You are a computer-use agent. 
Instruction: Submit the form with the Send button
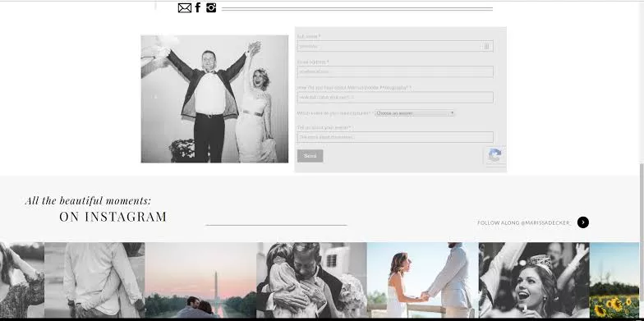point(310,156)
